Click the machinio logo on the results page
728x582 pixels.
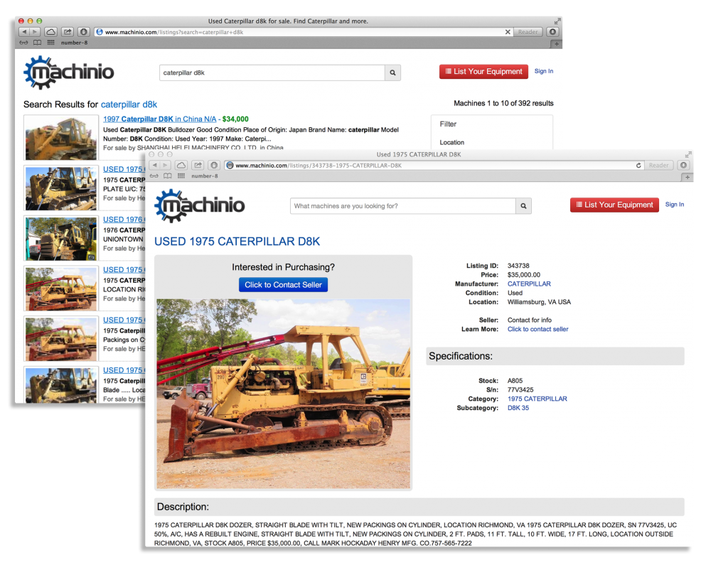click(69, 72)
